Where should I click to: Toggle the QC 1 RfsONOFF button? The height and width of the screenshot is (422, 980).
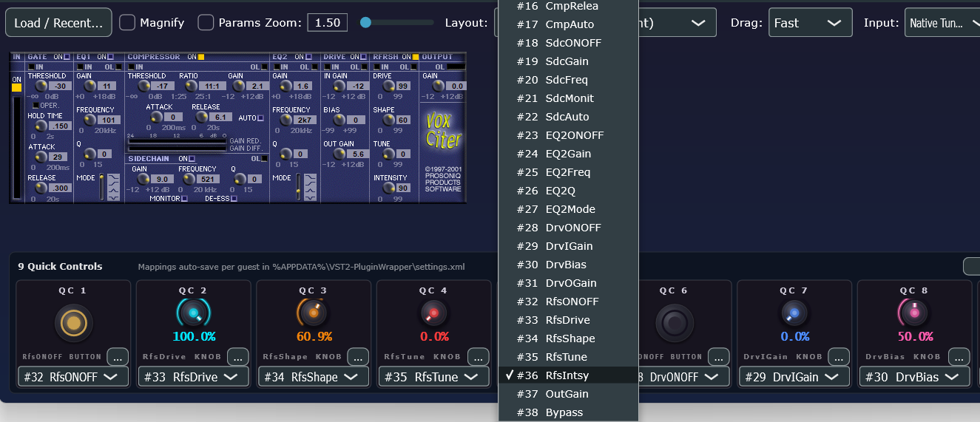point(72,324)
